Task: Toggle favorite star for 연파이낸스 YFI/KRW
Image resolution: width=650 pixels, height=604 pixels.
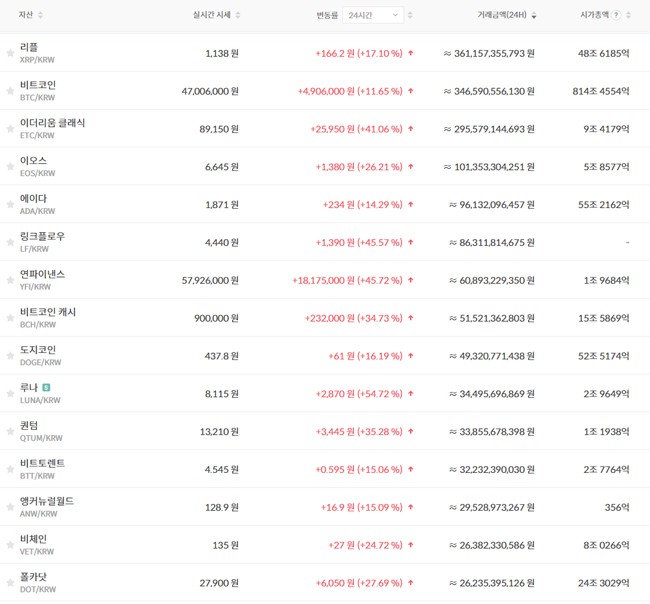Action: [10, 280]
